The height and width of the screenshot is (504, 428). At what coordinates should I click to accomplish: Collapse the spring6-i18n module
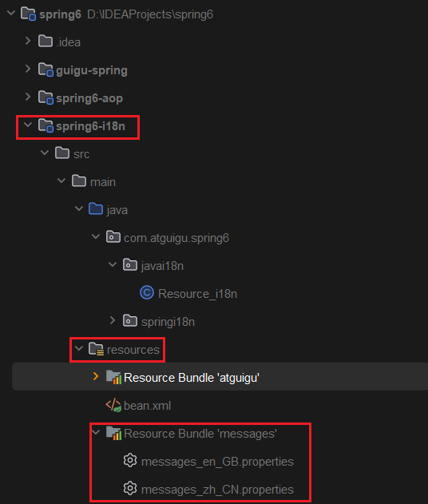click(x=28, y=125)
